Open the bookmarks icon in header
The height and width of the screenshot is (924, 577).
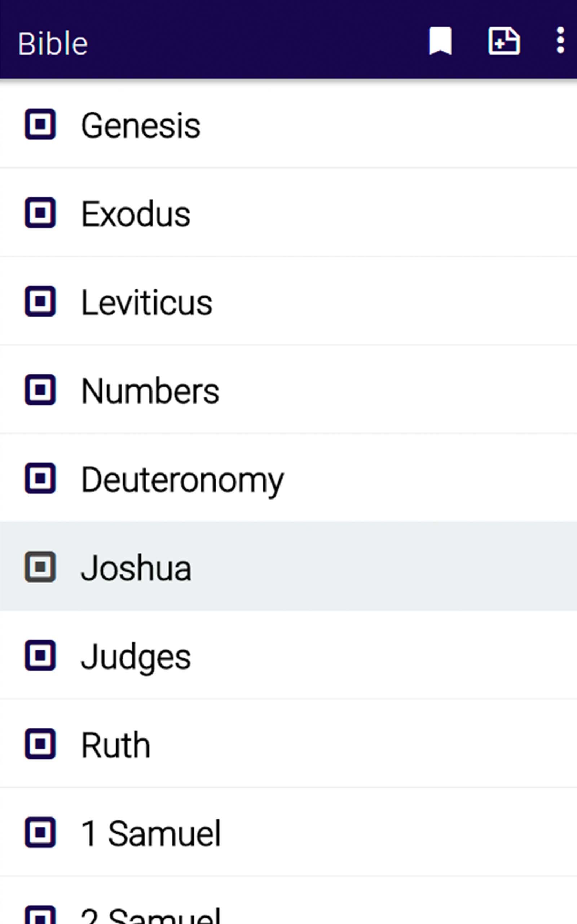(440, 40)
